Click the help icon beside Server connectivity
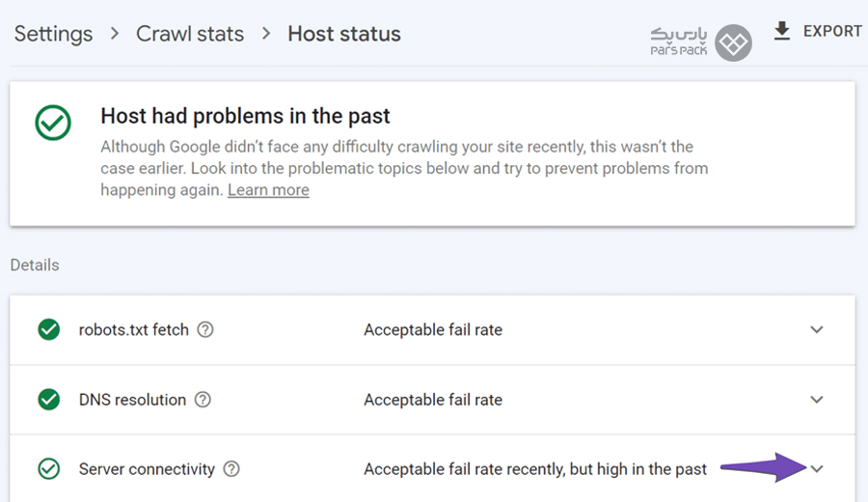This screenshot has width=868, height=502. pyautogui.click(x=231, y=469)
